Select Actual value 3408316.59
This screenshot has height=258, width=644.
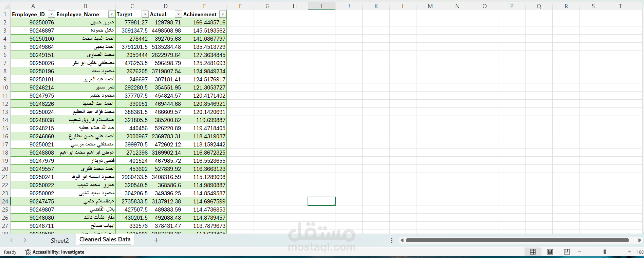pyautogui.click(x=166, y=177)
